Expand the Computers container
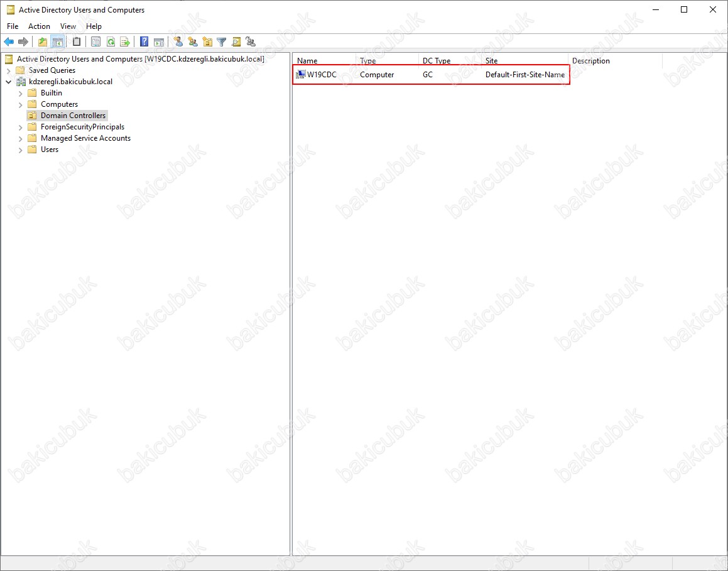The image size is (728, 571). [x=21, y=104]
